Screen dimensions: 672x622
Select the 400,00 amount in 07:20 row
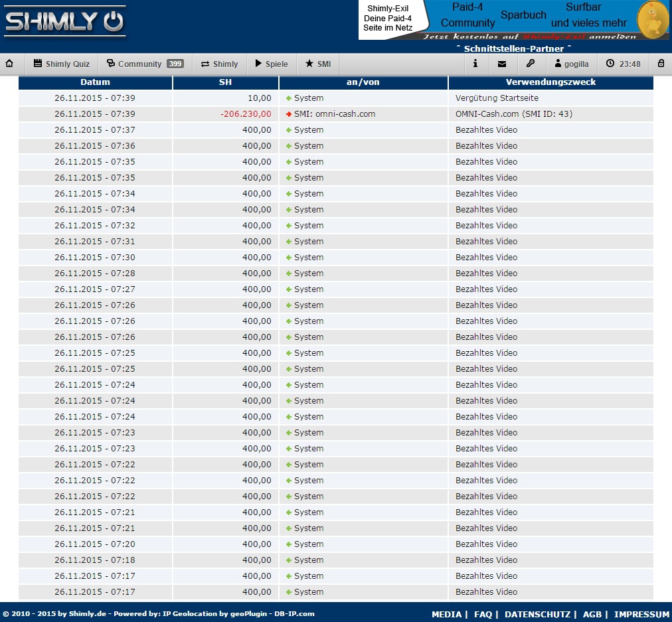[x=257, y=544]
